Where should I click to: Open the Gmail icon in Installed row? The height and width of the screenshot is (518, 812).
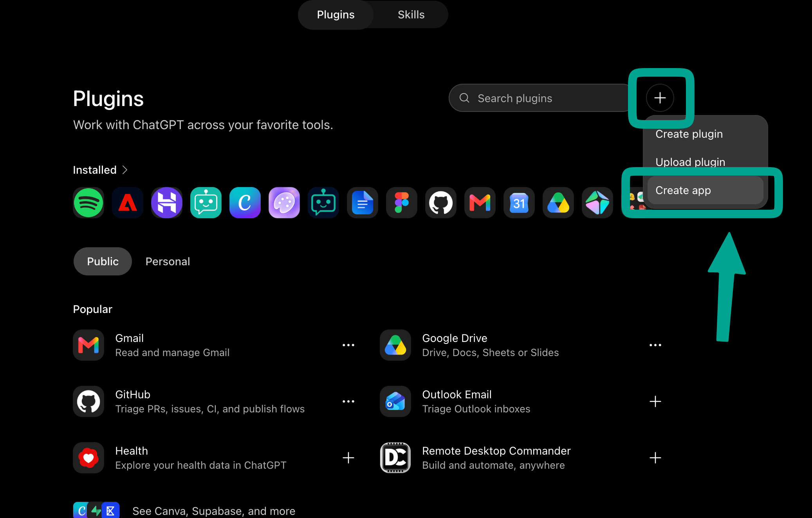(480, 203)
